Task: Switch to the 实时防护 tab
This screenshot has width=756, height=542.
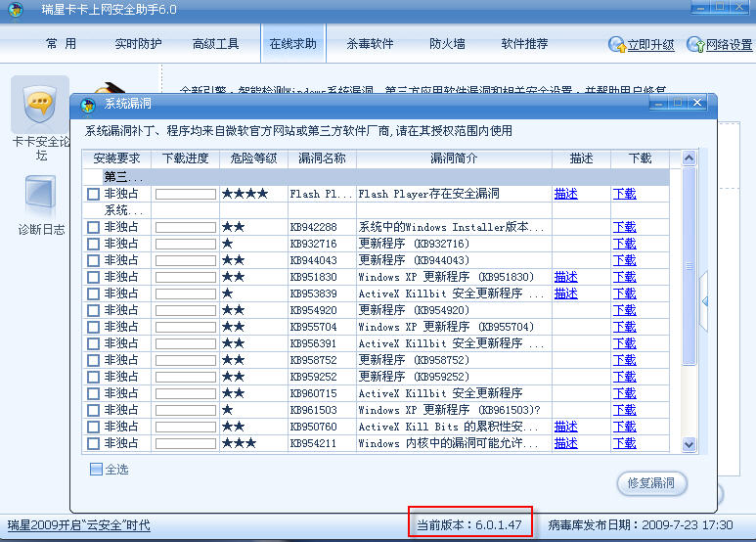Action: click(138, 44)
